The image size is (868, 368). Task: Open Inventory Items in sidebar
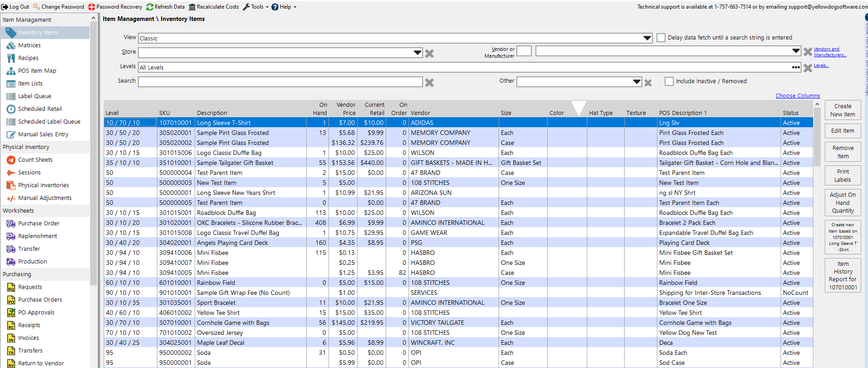point(45,33)
